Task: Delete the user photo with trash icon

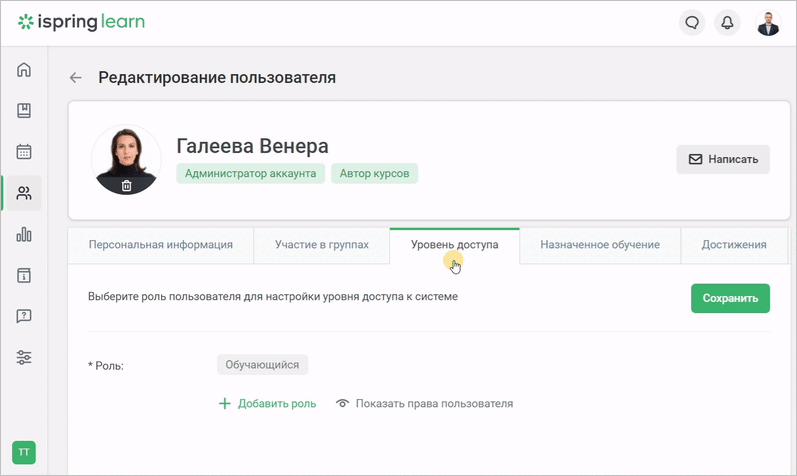Action: [x=127, y=186]
